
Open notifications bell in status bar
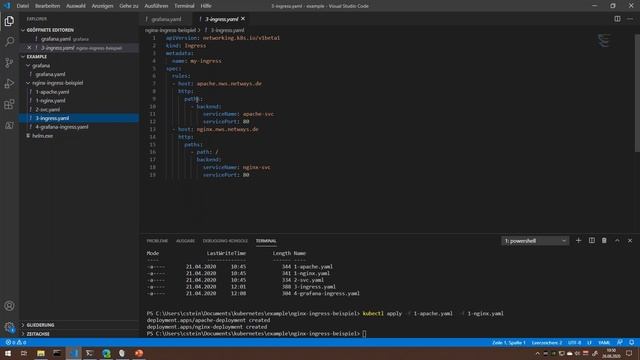(631, 342)
